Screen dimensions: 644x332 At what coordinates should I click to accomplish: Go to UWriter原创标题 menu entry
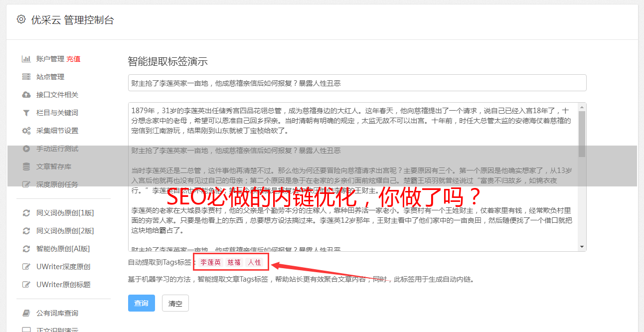[63, 285]
